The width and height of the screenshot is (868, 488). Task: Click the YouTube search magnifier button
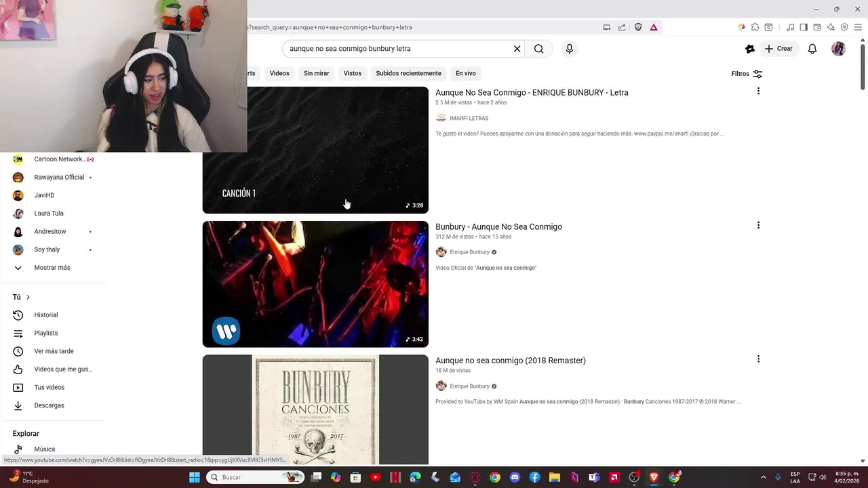click(538, 49)
